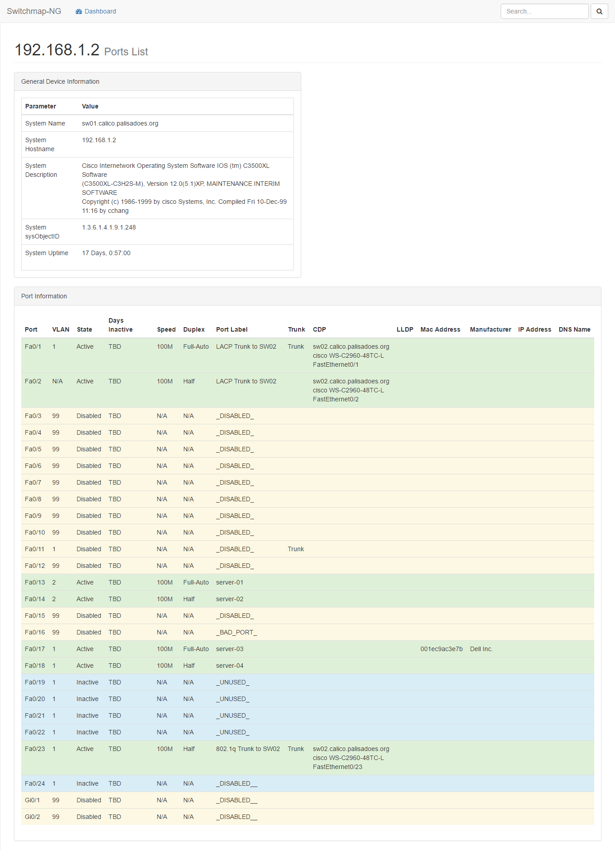
Task: Click the 802.1q Trunk to SW02 label
Action: coord(248,749)
